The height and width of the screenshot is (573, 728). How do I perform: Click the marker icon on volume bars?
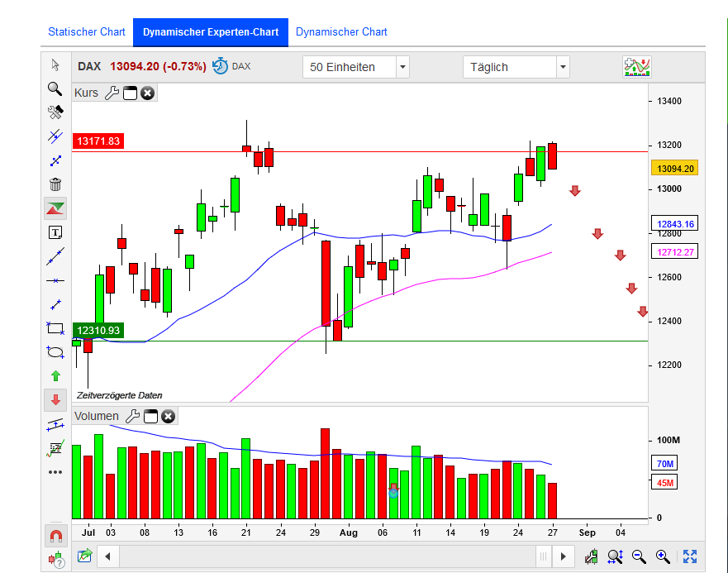393,490
